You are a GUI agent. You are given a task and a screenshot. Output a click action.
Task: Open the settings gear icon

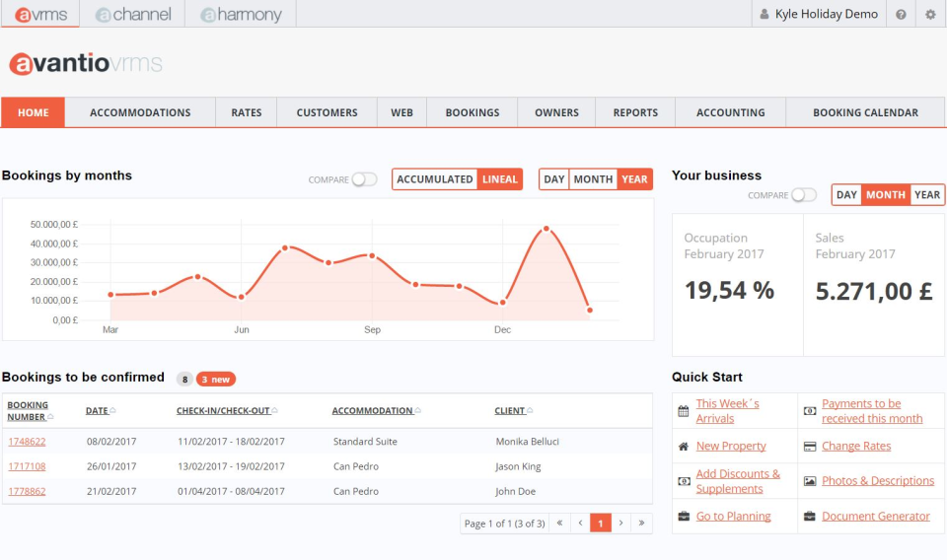[930, 15]
